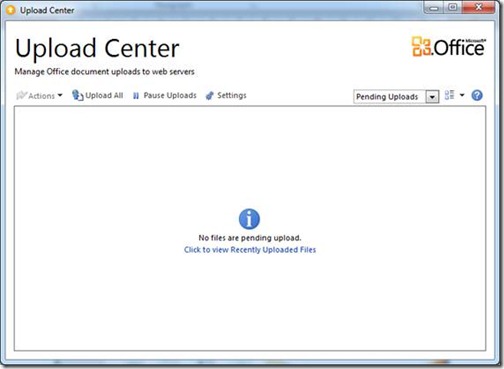The image size is (504, 369).
Task: Click the Microsoft Office logo
Action: 449,47
